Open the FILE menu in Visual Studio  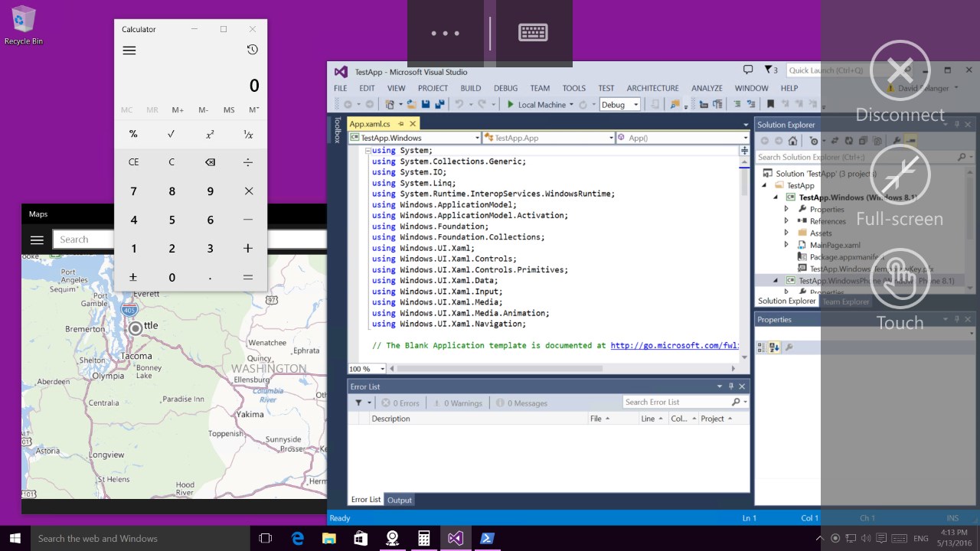click(x=341, y=88)
